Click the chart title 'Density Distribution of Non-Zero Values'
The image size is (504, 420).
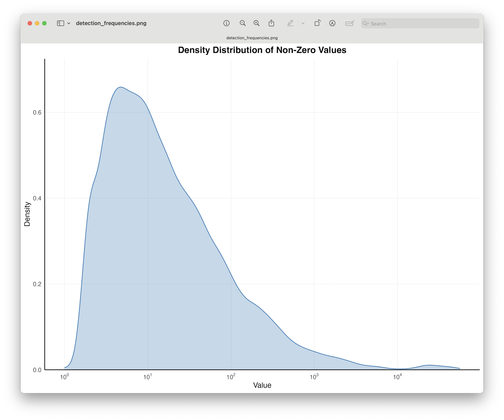pos(262,50)
